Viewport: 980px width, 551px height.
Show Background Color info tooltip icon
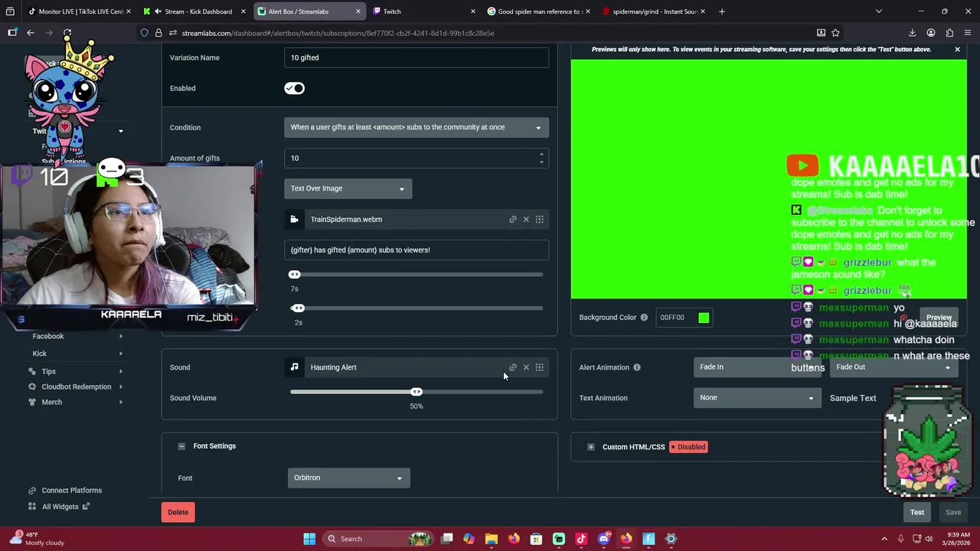coord(644,318)
